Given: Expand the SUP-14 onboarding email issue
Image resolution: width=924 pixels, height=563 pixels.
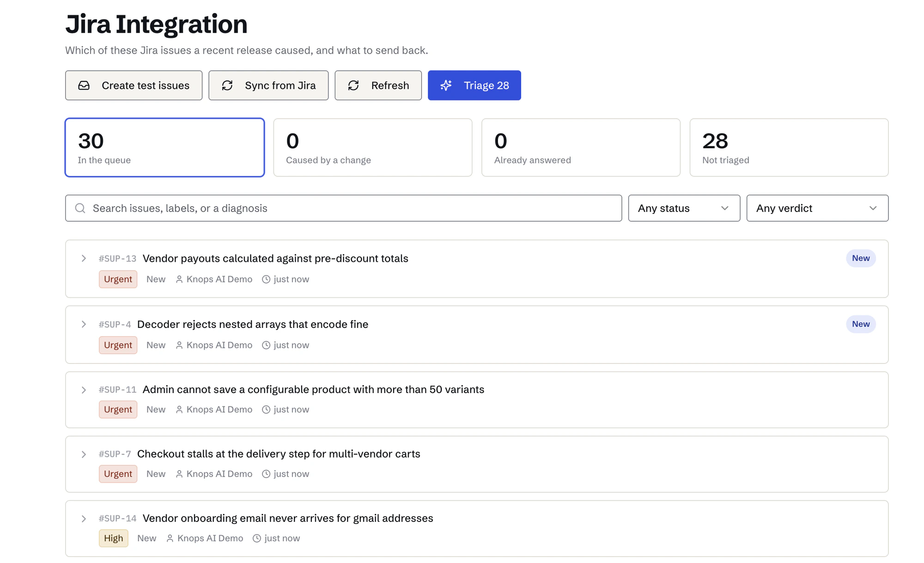Looking at the screenshot, I should click(x=84, y=519).
